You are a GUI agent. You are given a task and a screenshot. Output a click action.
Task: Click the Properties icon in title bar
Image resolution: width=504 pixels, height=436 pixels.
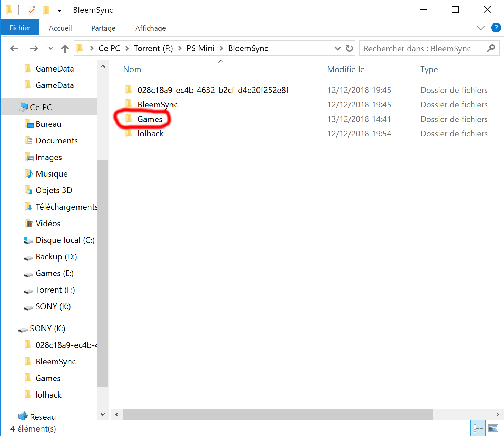click(31, 10)
